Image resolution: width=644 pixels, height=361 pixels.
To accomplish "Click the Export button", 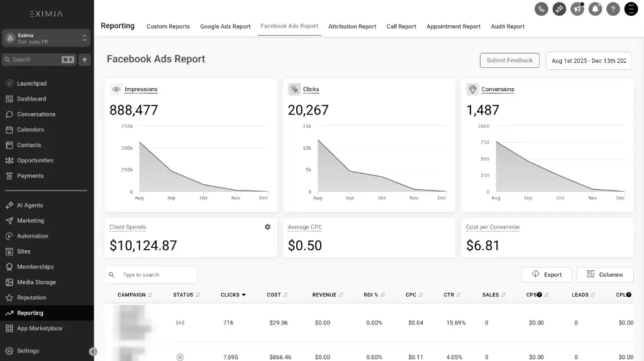I will click(547, 274).
